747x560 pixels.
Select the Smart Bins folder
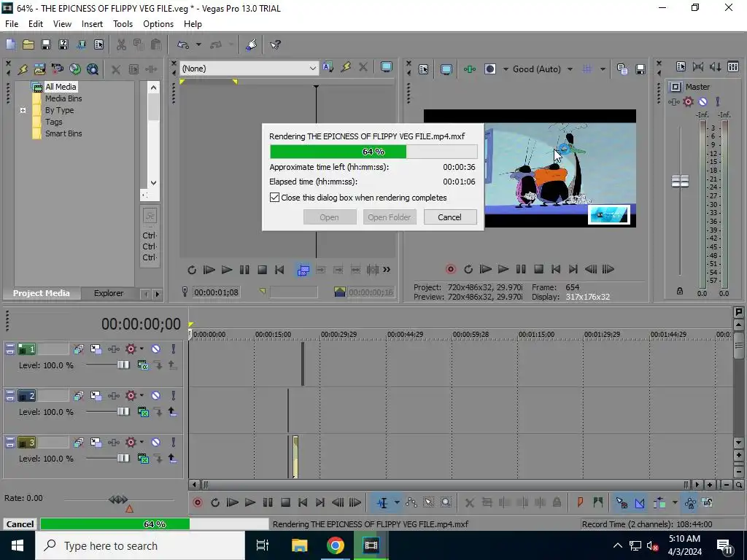click(x=63, y=133)
